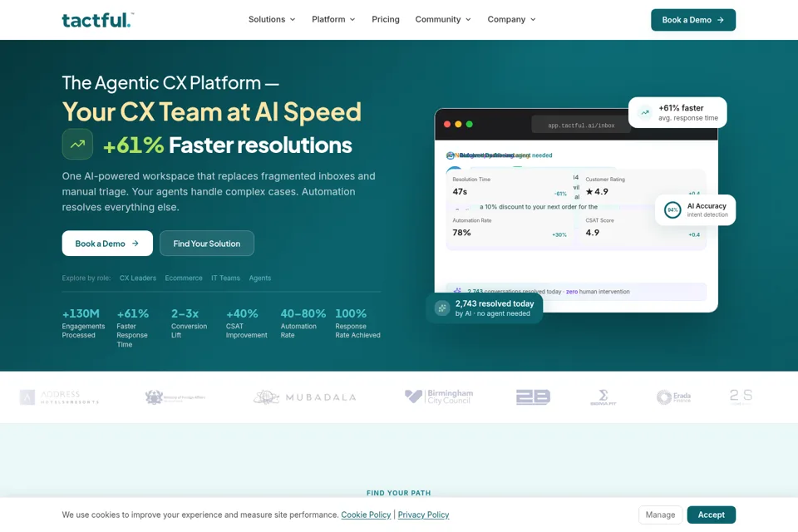The image size is (798, 532).
Task: Click the Resolution Time 47s metric
Action: pyautogui.click(x=509, y=187)
